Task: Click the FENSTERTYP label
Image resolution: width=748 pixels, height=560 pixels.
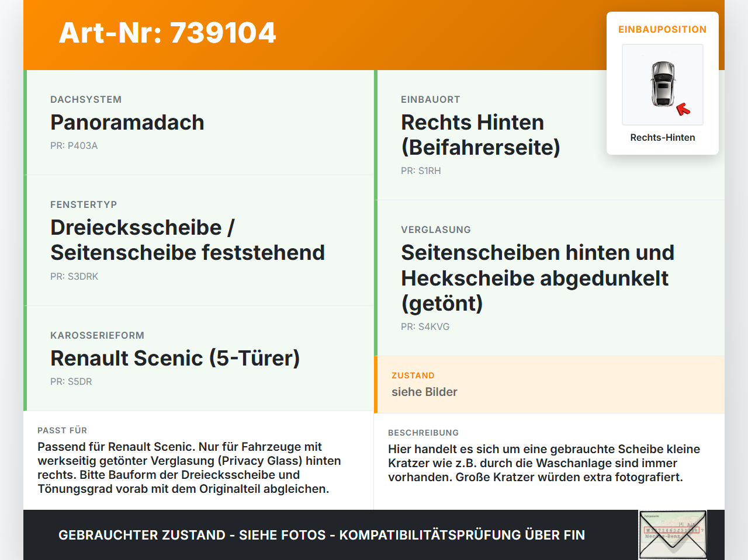Action: click(84, 205)
